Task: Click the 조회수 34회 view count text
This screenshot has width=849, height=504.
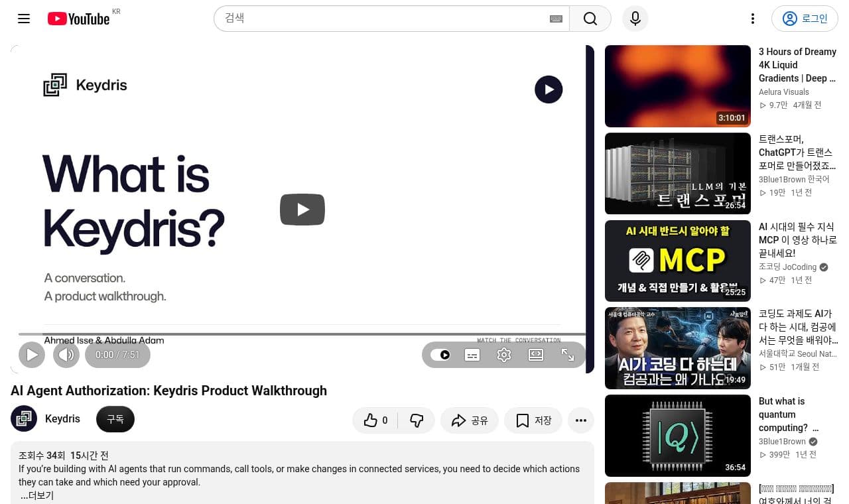Action: coord(42,456)
